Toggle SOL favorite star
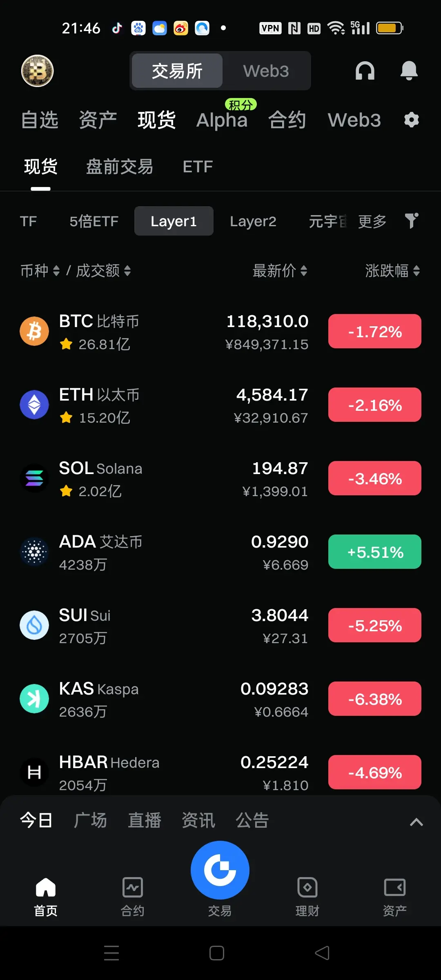 [66, 491]
